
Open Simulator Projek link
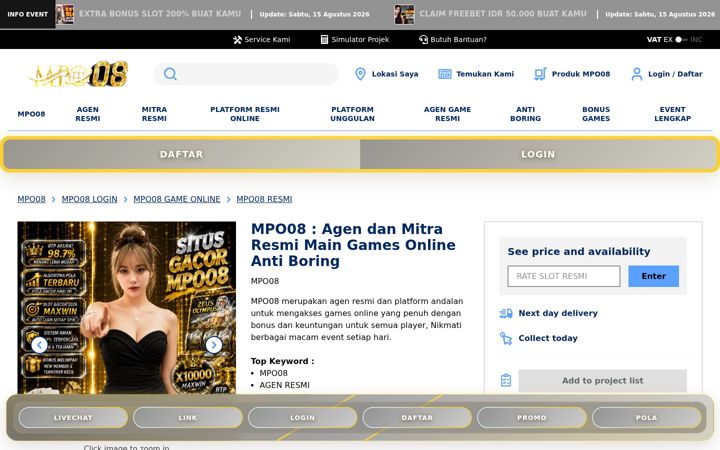coord(355,39)
